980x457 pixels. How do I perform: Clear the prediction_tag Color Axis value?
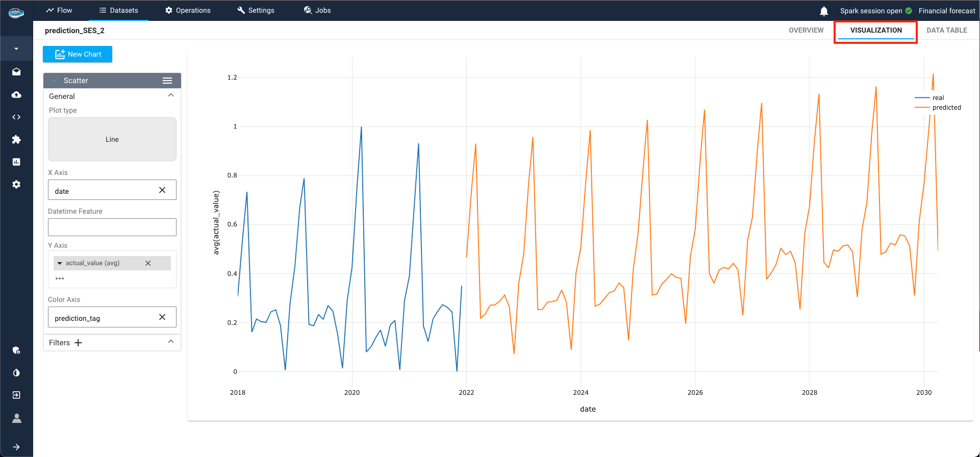point(162,317)
